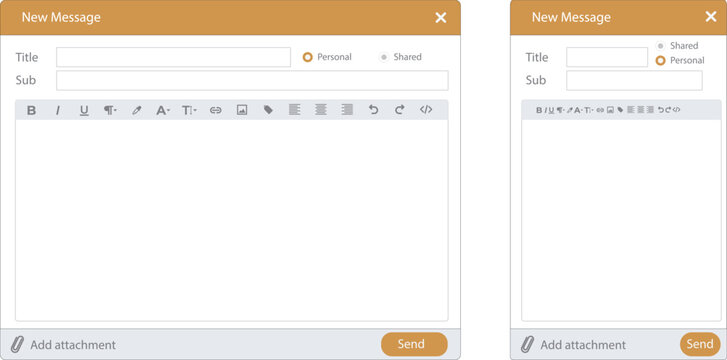Click the paperclip icon in the wide window
This screenshot has height=360, width=727.
point(17,345)
